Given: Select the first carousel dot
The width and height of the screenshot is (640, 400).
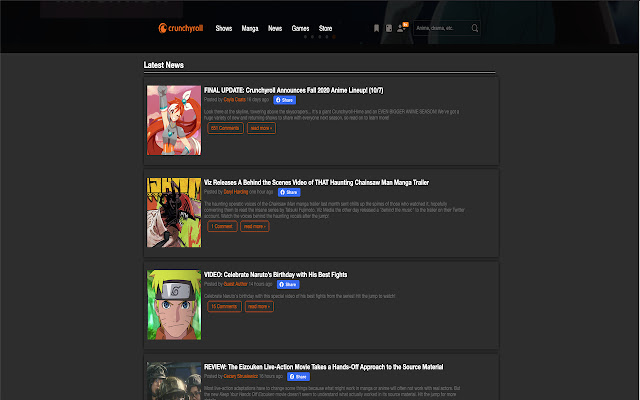Looking at the screenshot, I should tap(305, 37).
